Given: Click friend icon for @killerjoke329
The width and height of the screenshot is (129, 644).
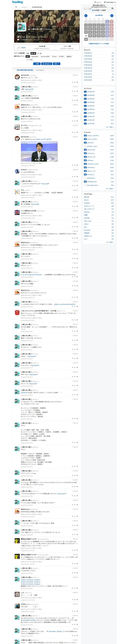Looking at the screenshot, I should click(85, 182).
